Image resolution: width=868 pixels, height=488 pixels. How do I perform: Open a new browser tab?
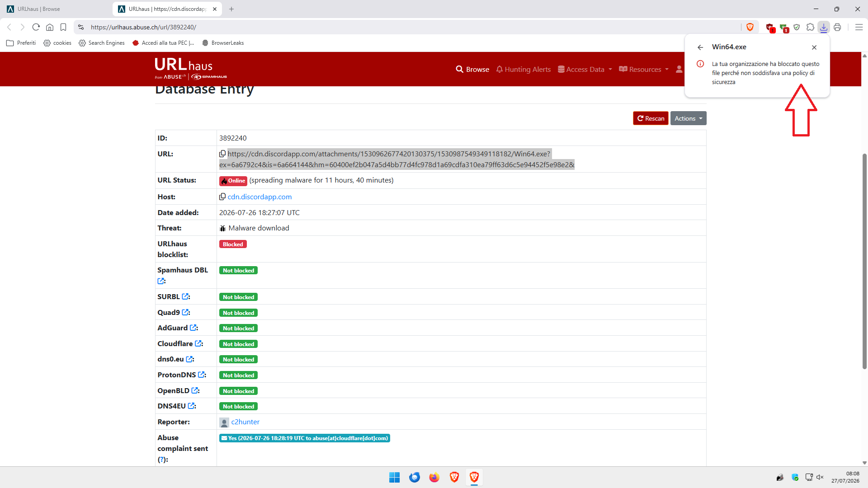pyautogui.click(x=231, y=9)
